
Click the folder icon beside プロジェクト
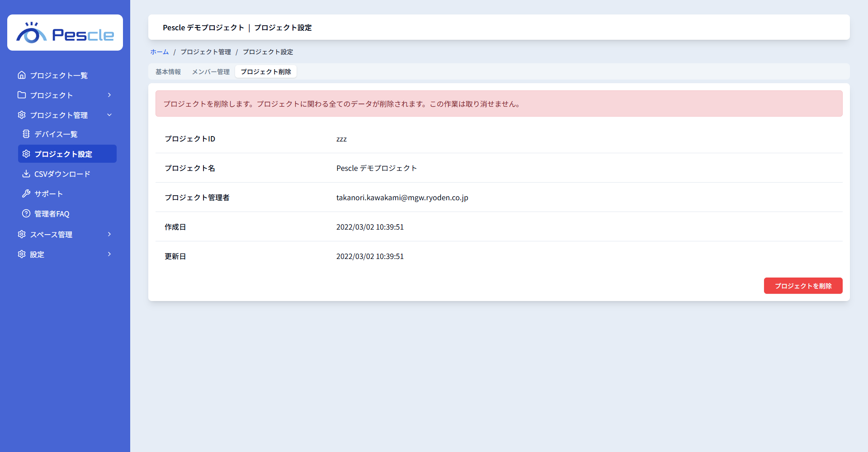coord(22,95)
